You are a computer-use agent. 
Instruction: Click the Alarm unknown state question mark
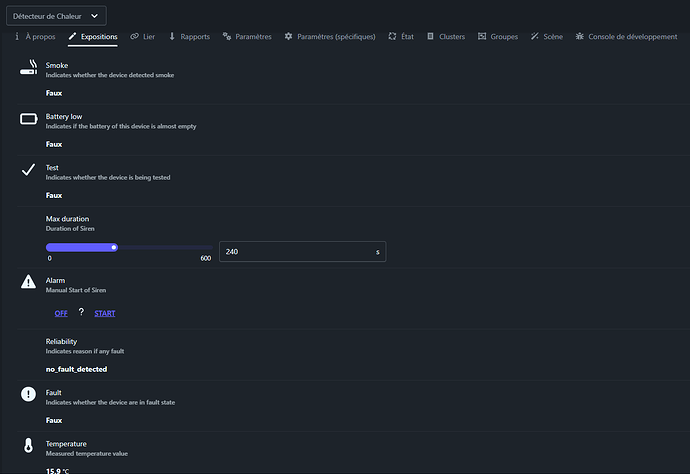[82, 312]
